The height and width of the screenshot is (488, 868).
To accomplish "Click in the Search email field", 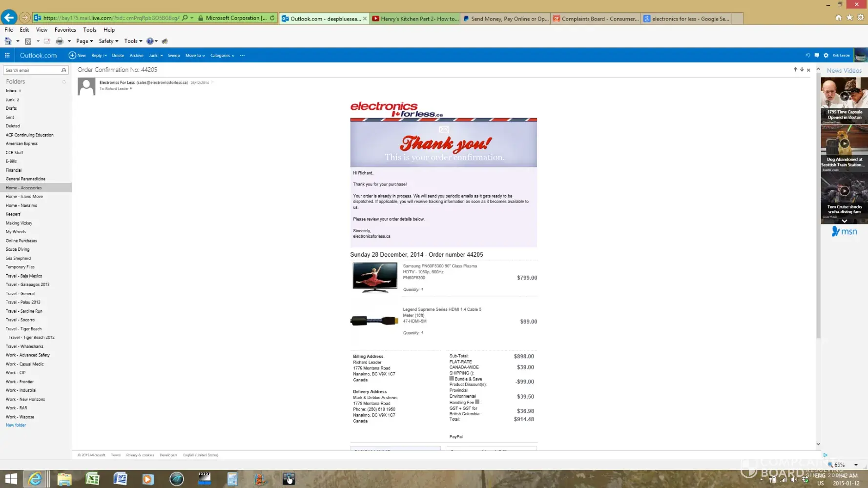I will coord(32,70).
